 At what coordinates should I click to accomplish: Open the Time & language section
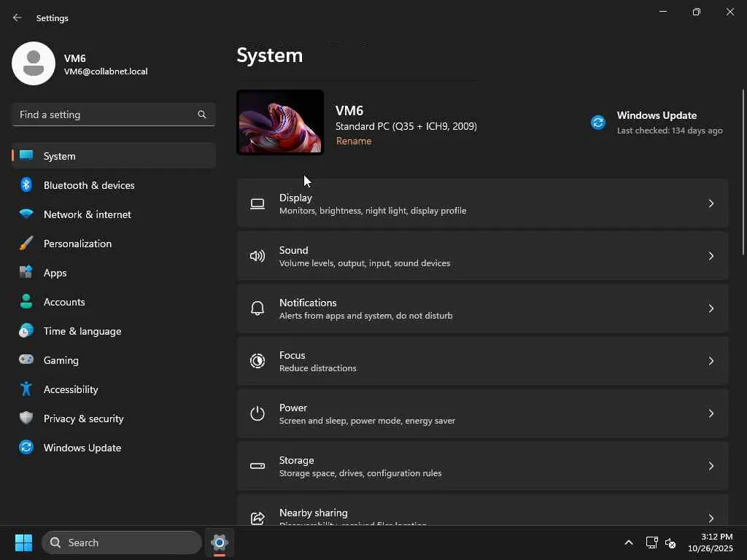point(82,331)
